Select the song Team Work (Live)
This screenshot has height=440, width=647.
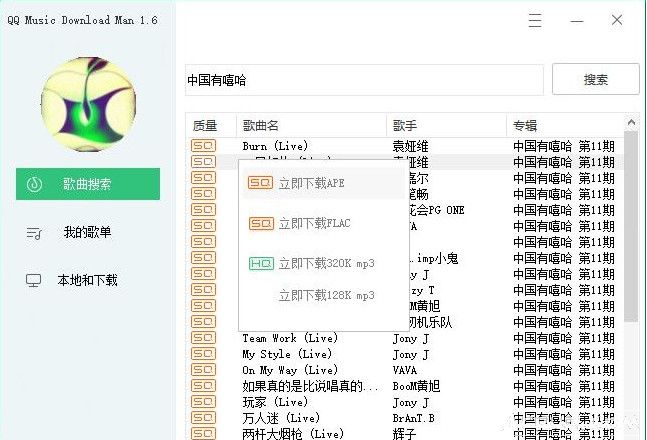[290, 338]
